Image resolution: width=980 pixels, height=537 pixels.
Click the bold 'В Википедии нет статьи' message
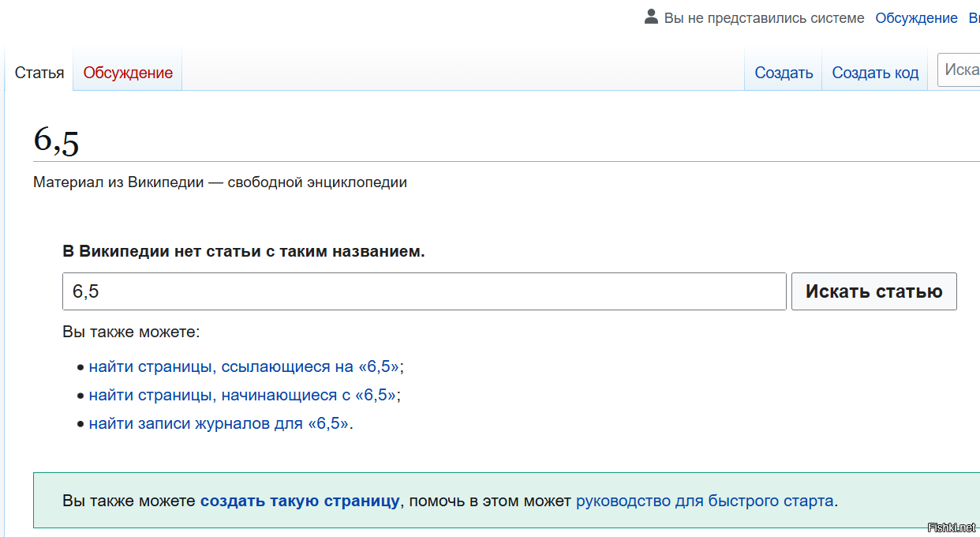(x=243, y=251)
